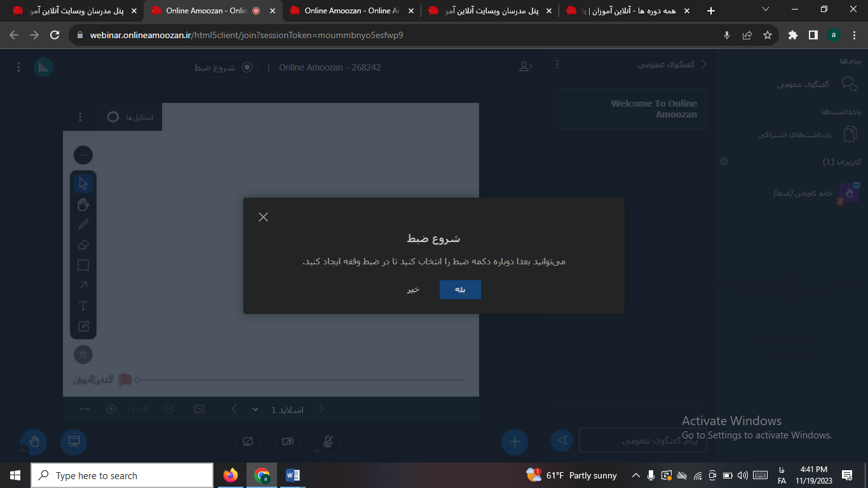Select the eraser tool in whiteboard toolbar
Image resolution: width=868 pixels, height=488 pixels.
[83, 245]
